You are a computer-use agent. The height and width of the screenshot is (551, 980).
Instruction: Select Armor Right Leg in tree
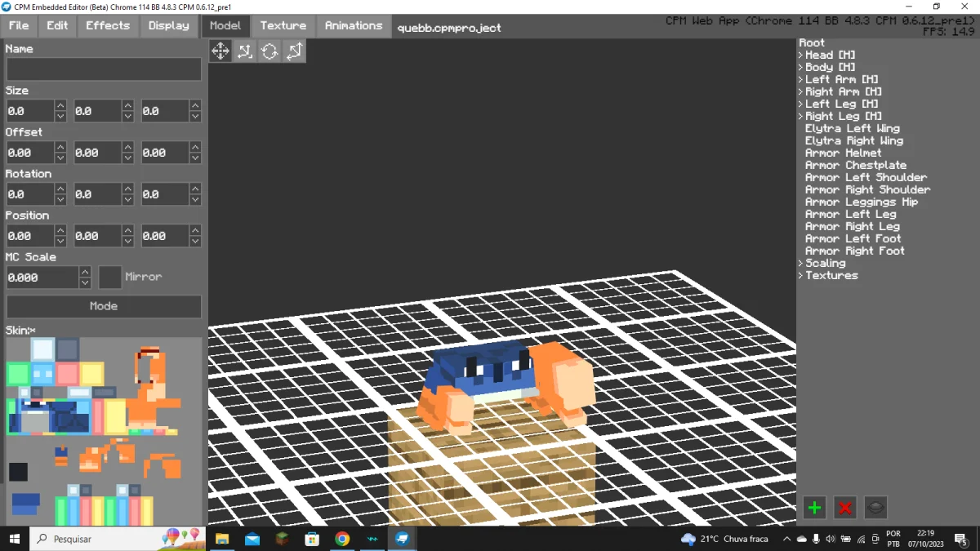coord(853,226)
